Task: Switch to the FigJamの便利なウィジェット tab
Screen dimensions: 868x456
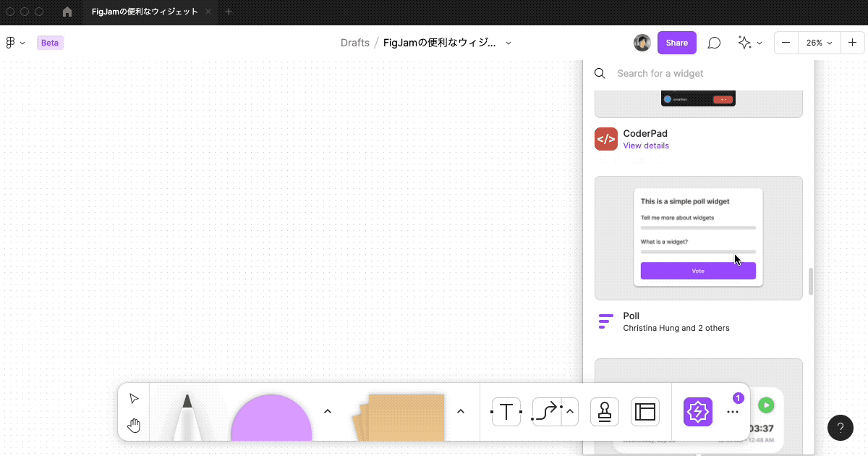Action: pos(145,12)
